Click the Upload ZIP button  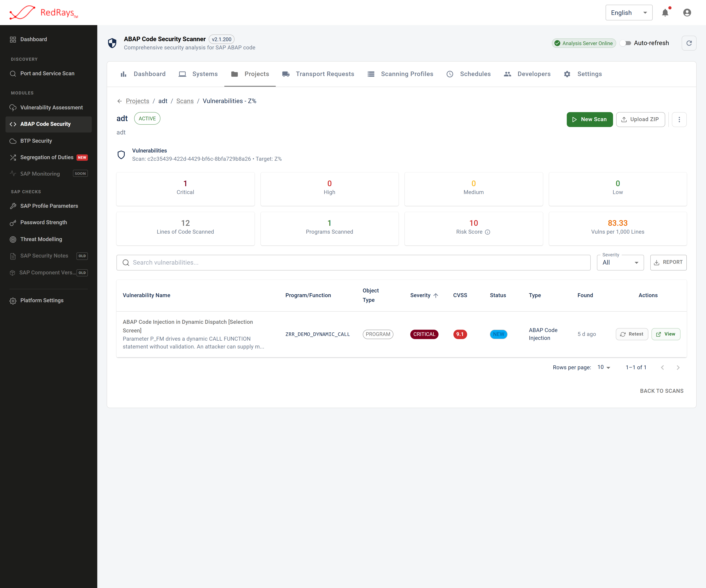coord(640,120)
